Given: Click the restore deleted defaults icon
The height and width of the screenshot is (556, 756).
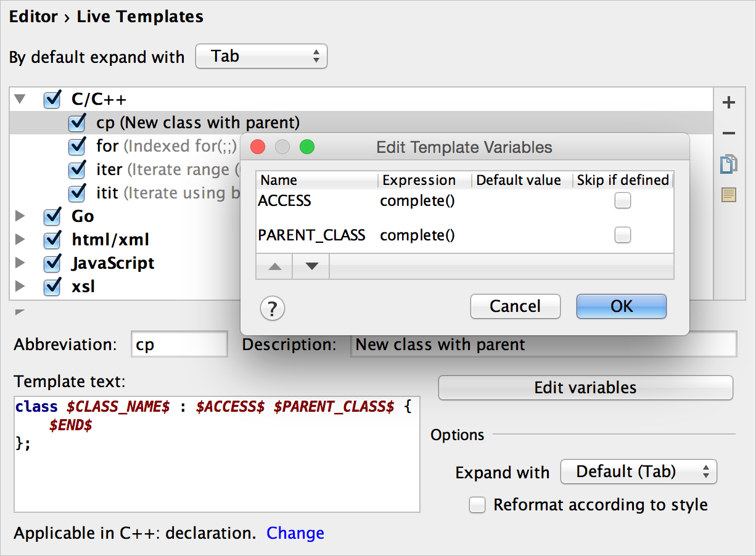Looking at the screenshot, I should coord(729,195).
